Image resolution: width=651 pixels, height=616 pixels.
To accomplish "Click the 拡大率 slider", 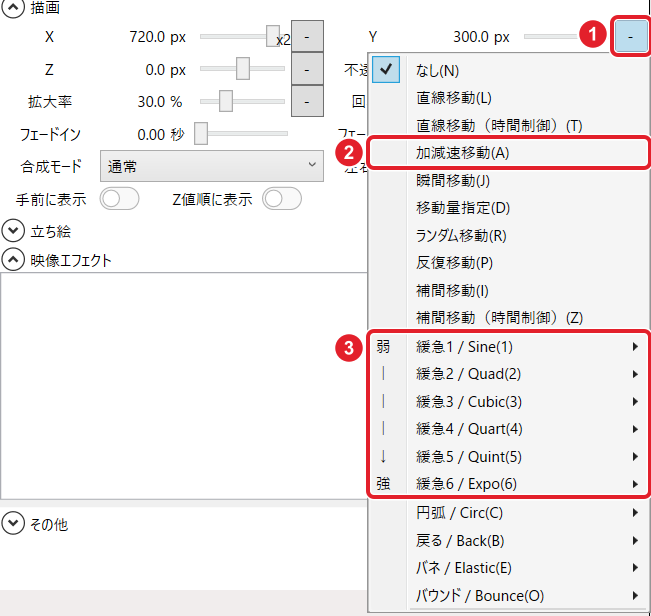I will [242, 101].
